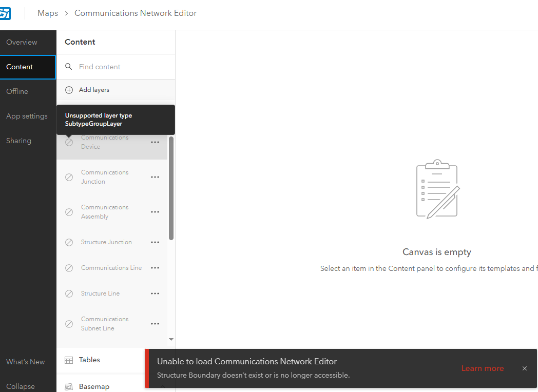Click the search magnifier icon

click(69, 67)
